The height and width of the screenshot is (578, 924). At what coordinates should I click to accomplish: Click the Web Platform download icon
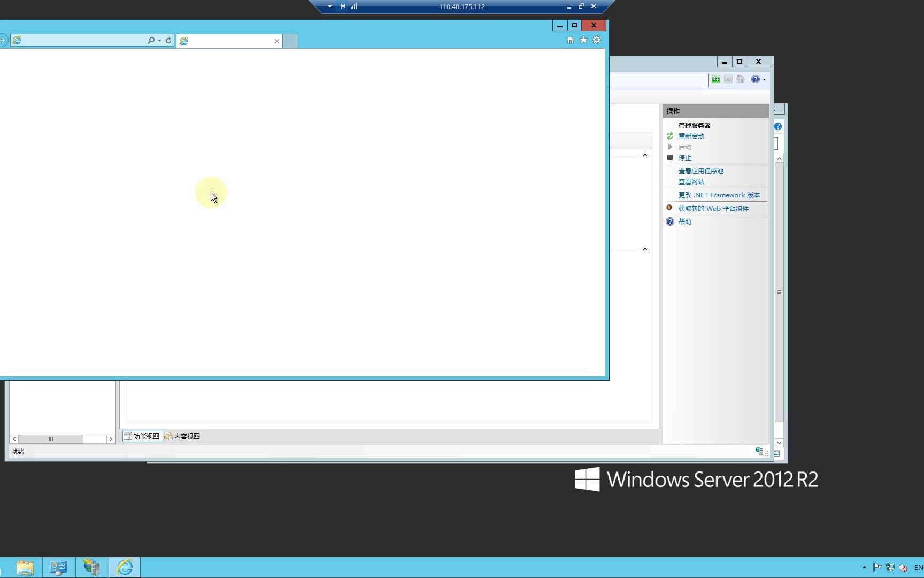point(669,208)
